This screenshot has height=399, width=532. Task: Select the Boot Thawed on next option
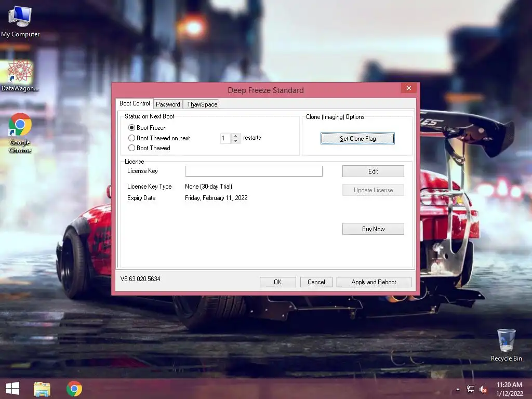[x=159, y=138]
